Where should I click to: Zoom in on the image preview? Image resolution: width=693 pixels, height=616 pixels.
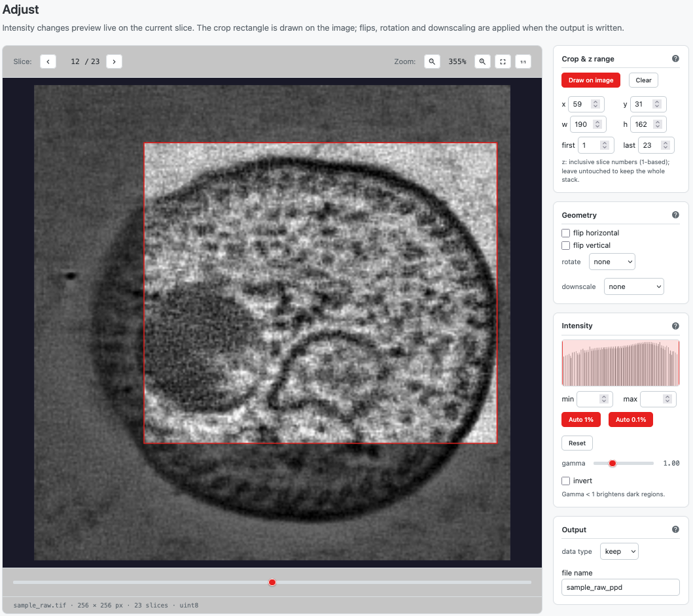[482, 61]
